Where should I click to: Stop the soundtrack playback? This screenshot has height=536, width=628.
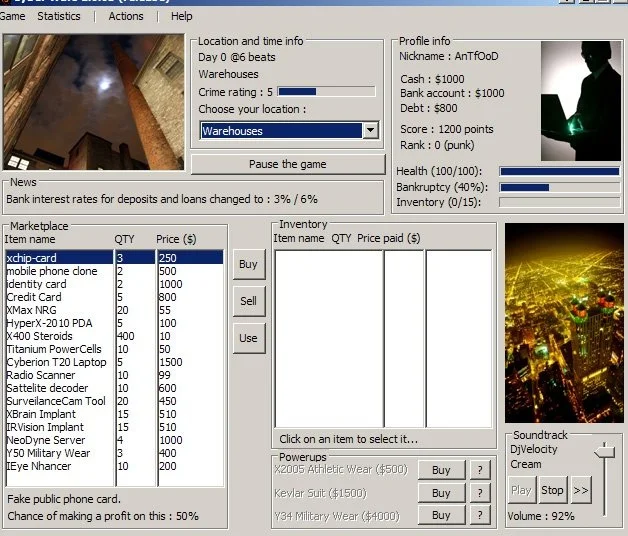552,491
